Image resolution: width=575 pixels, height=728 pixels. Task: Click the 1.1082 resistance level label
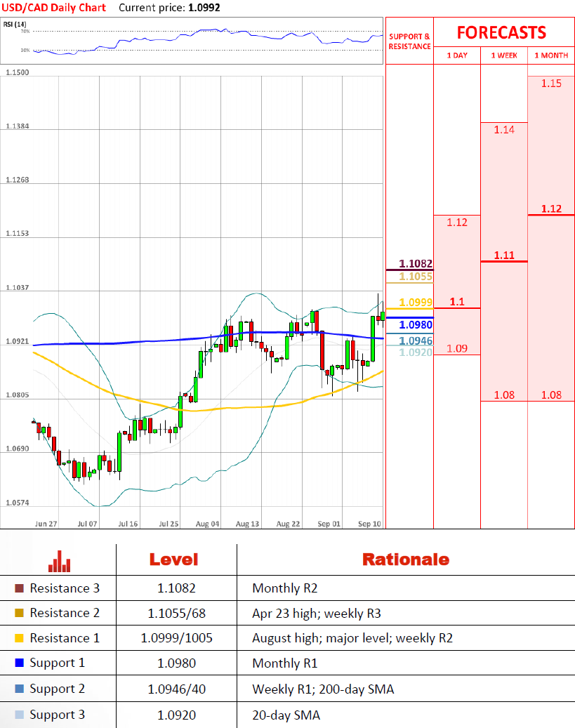[x=416, y=264]
